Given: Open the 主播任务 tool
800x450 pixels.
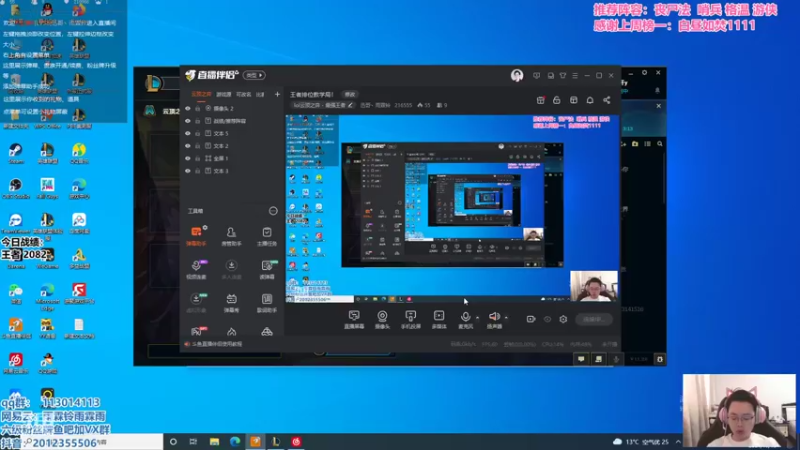Looking at the screenshot, I should coord(267,236).
